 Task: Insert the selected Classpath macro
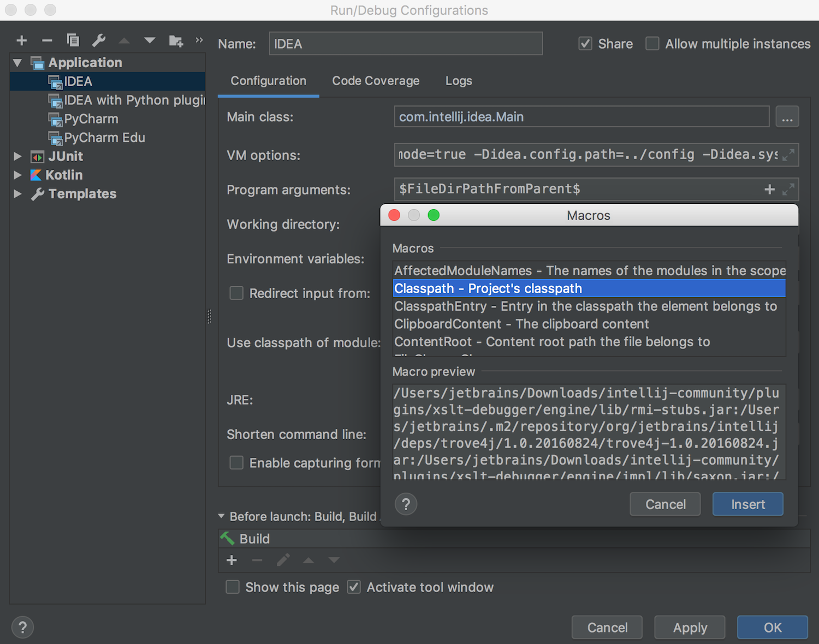point(747,504)
